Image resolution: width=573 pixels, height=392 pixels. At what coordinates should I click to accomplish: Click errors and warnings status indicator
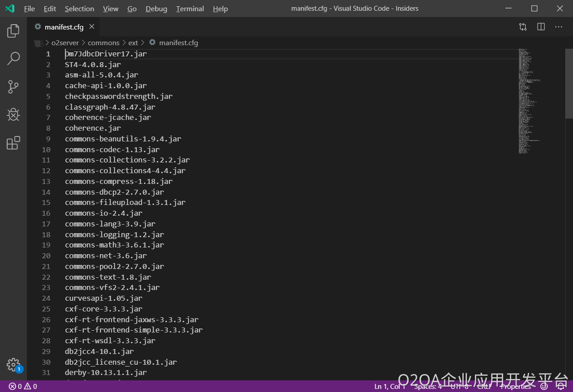23,386
